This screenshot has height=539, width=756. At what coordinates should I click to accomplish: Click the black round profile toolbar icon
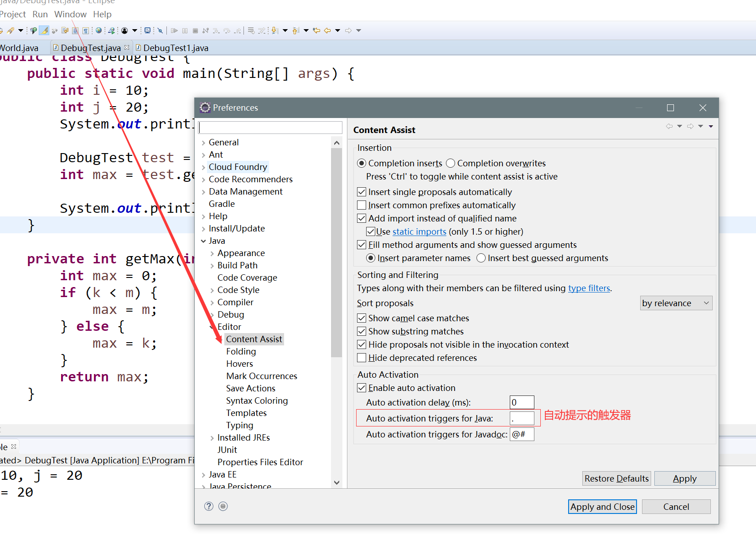(124, 31)
